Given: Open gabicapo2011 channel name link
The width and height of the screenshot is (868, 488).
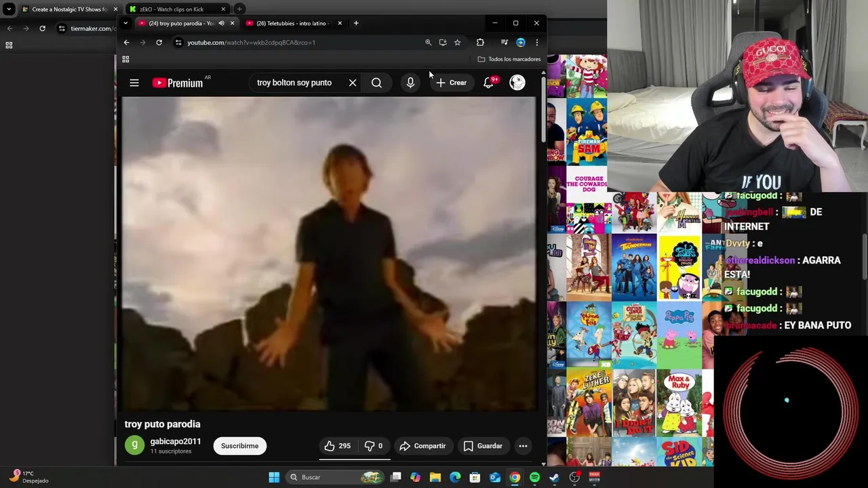Looking at the screenshot, I should 176,441.
